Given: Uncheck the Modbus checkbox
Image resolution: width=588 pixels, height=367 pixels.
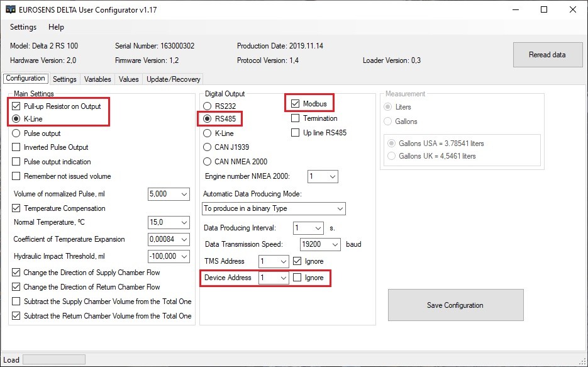Looking at the screenshot, I should coord(296,103).
